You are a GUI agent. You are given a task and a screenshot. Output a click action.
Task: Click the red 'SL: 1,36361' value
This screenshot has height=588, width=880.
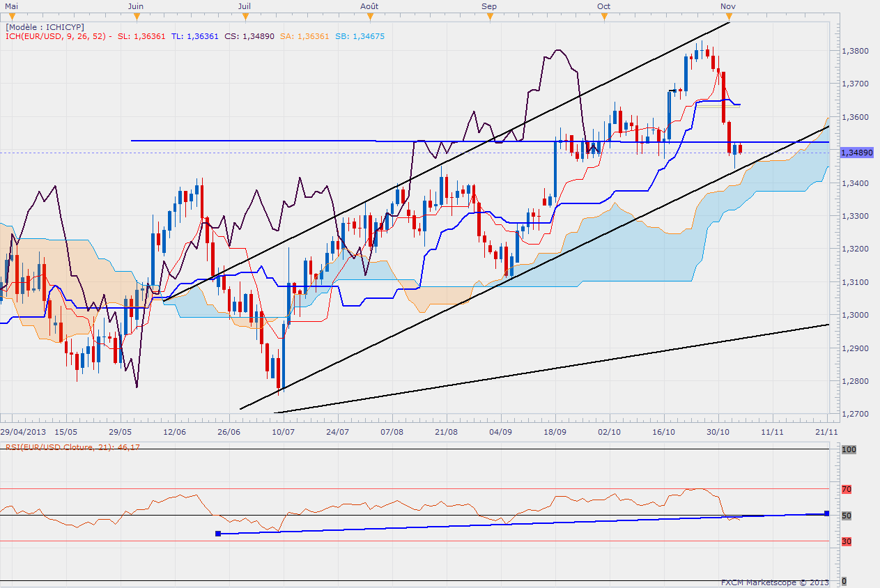pos(141,36)
